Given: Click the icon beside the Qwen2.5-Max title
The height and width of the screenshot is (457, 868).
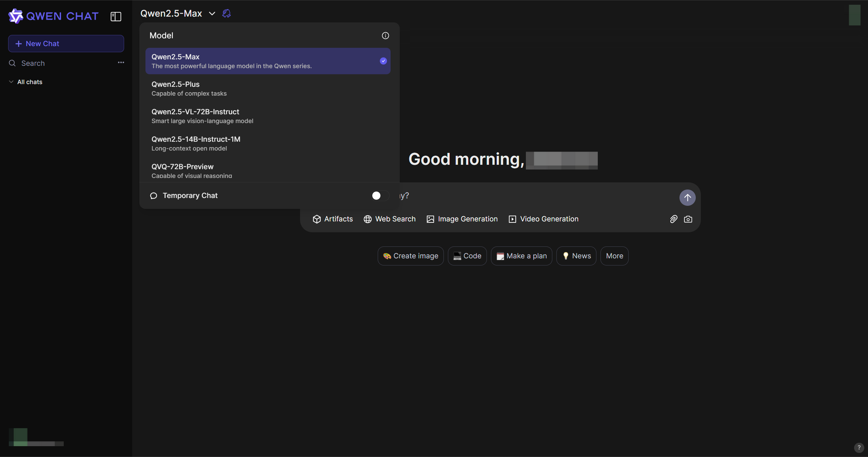Looking at the screenshot, I should point(226,14).
